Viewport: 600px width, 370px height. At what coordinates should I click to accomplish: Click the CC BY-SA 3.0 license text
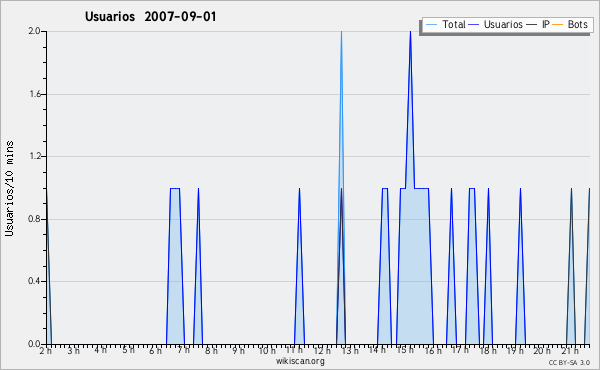(x=569, y=362)
